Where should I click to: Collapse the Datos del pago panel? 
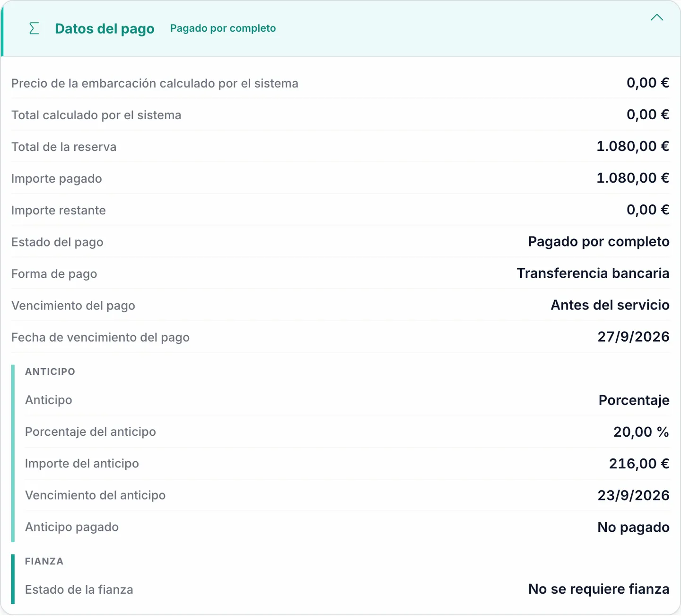[x=657, y=18]
